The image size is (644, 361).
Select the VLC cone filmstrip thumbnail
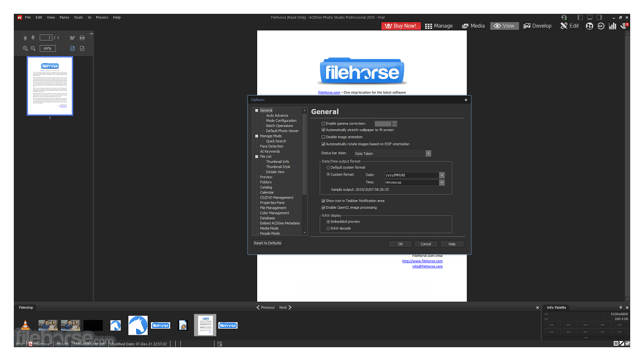point(26,325)
